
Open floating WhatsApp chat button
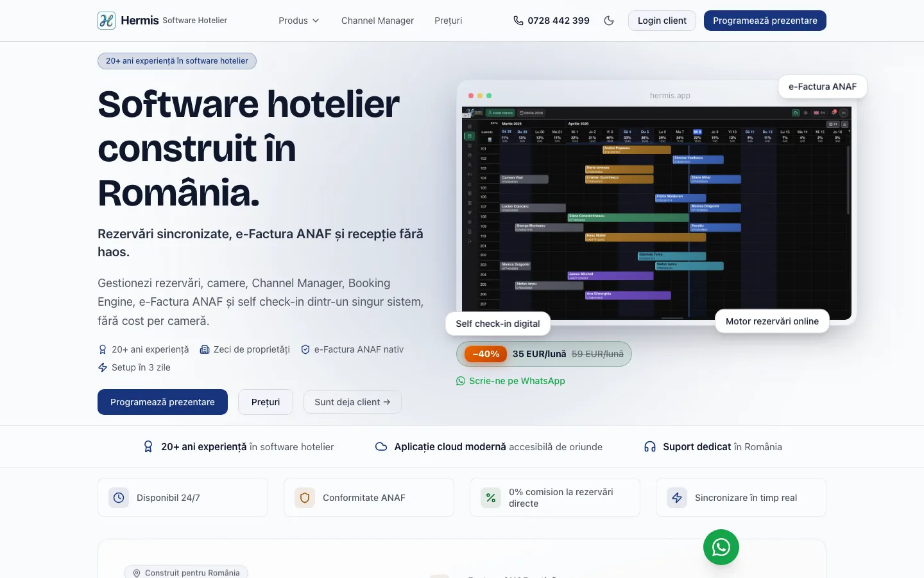721,547
